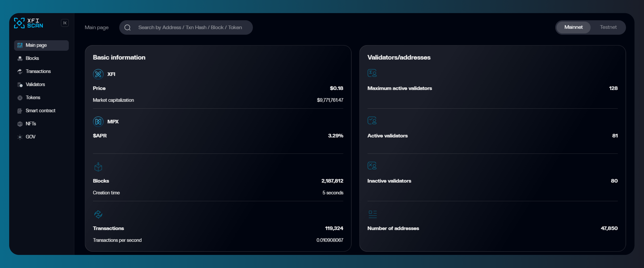Open NFTs in the sidebar
The height and width of the screenshot is (268, 644).
point(31,124)
